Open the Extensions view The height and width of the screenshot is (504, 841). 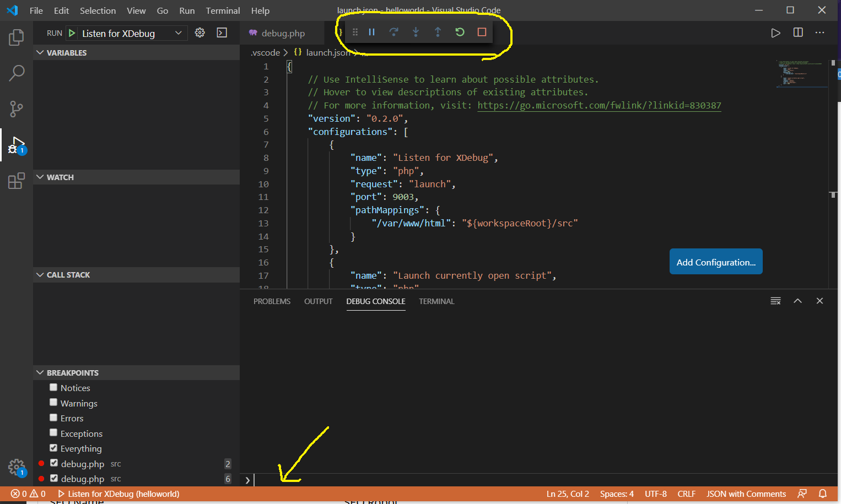point(17,181)
